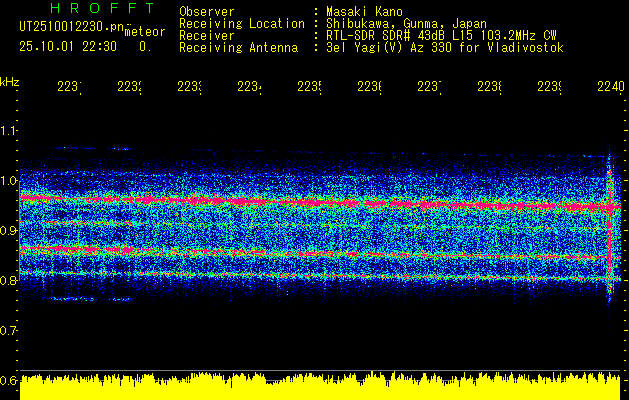Click the 2235 time marker
Image resolution: width=629 pixels, height=400 pixels.
(x=309, y=86)
